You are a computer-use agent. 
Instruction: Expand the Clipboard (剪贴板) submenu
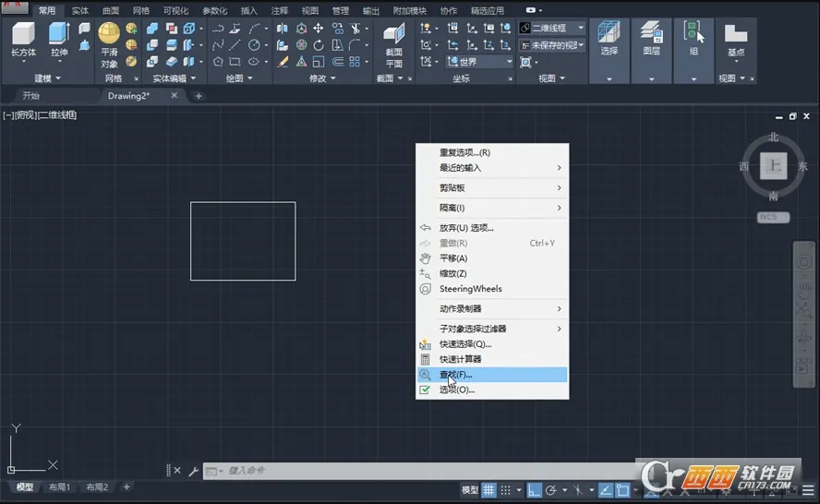492,187
